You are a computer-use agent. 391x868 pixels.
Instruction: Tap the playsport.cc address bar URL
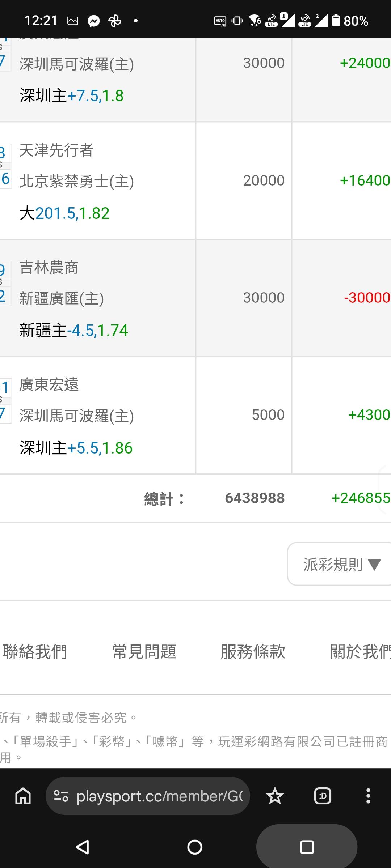[159, 796]
